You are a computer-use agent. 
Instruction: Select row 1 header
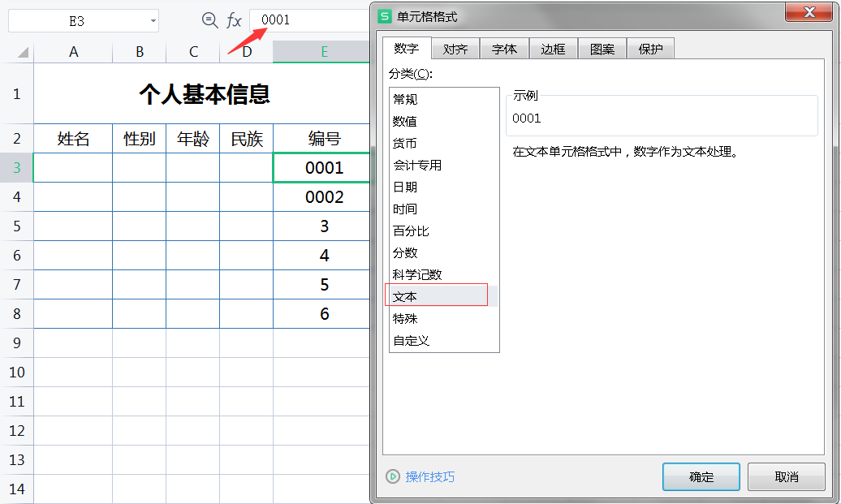coord(16,94)
